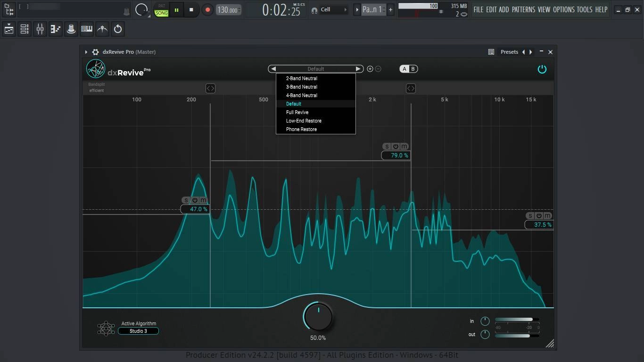Image resolution: width=644 pixels, height=362 pixels.
Task: Open the OPTIONS menu
Action: pyautogui.click(x=564, y=9)
